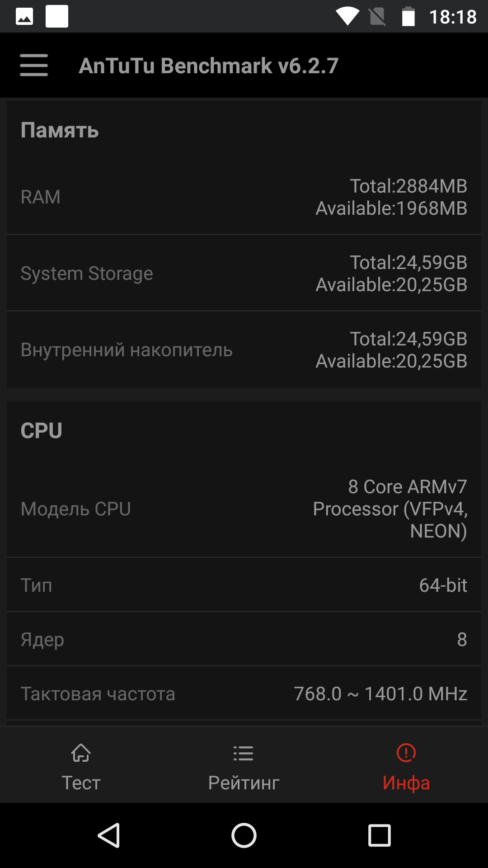488x868 pixels.
Task: Tap the battery indicator icon
Action: pyautogui.click(x=408, y=17)
